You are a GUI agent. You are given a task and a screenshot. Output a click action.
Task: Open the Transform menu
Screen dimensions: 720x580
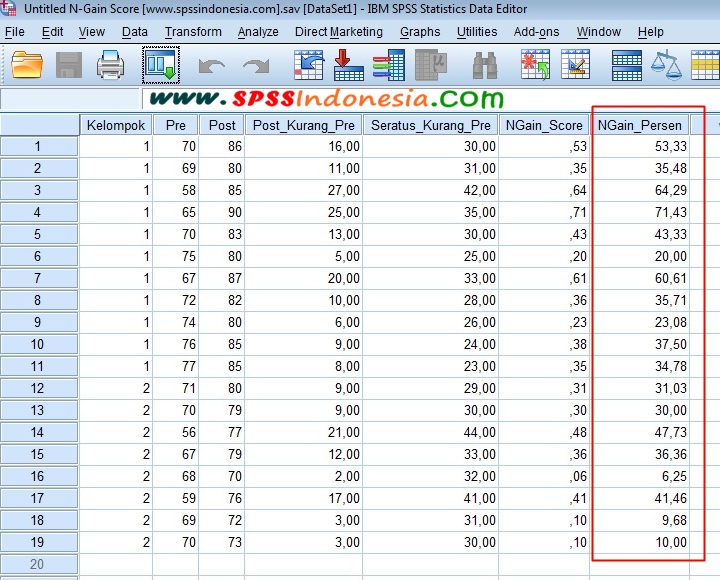click(x=193, y=32)
